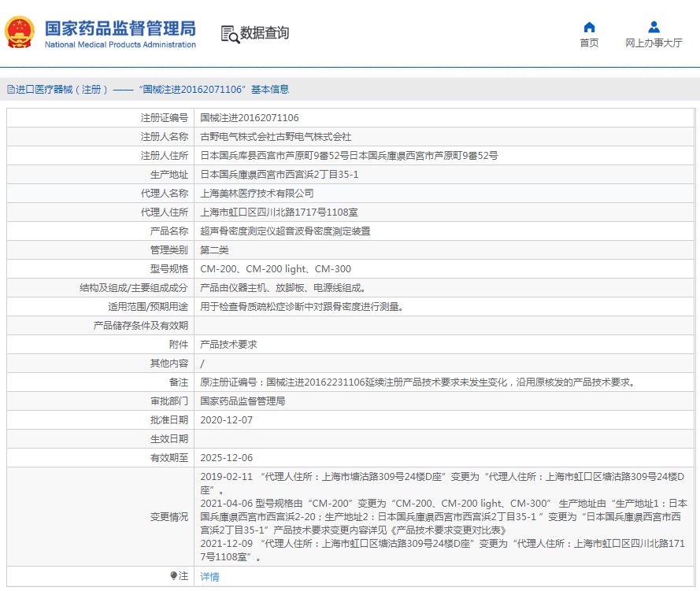
Task: Click the 附件 row label
Action: (179, 345)
